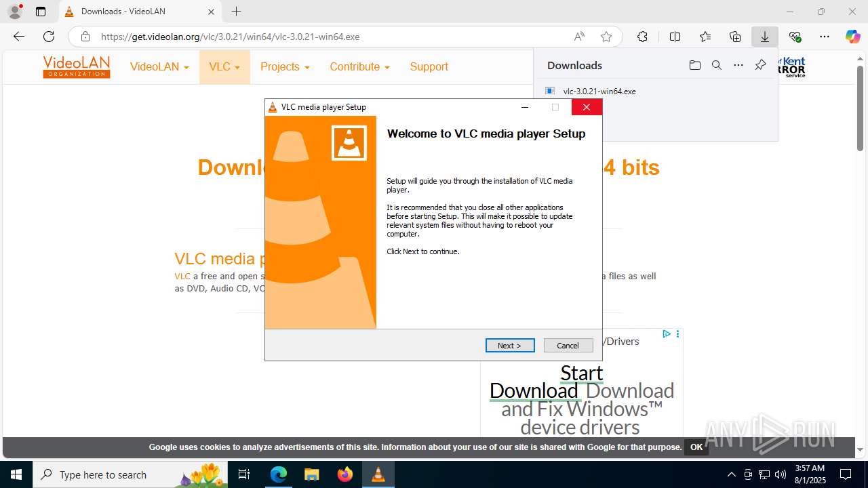Open Copilot sidebar icon
Screen dimensions: 868x488
tap(853, 37)
